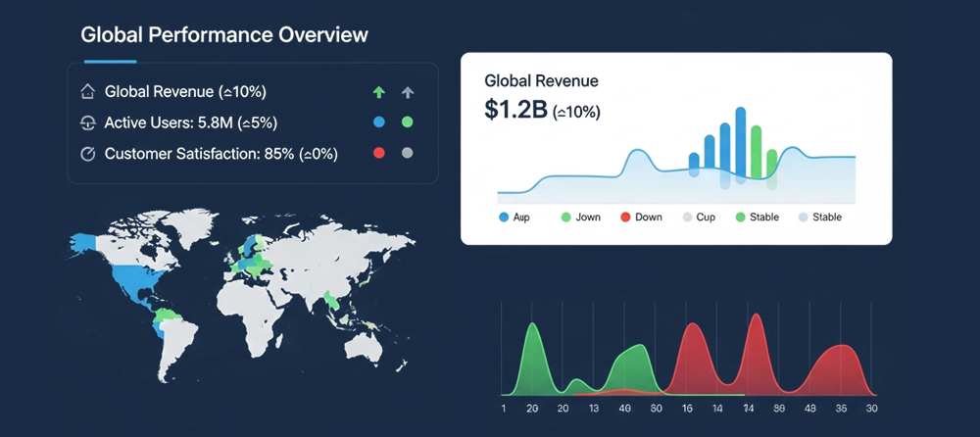980x437 pixels.
Task: Click the green up arrow in Global Revenue row
Action: pos(378,92)
